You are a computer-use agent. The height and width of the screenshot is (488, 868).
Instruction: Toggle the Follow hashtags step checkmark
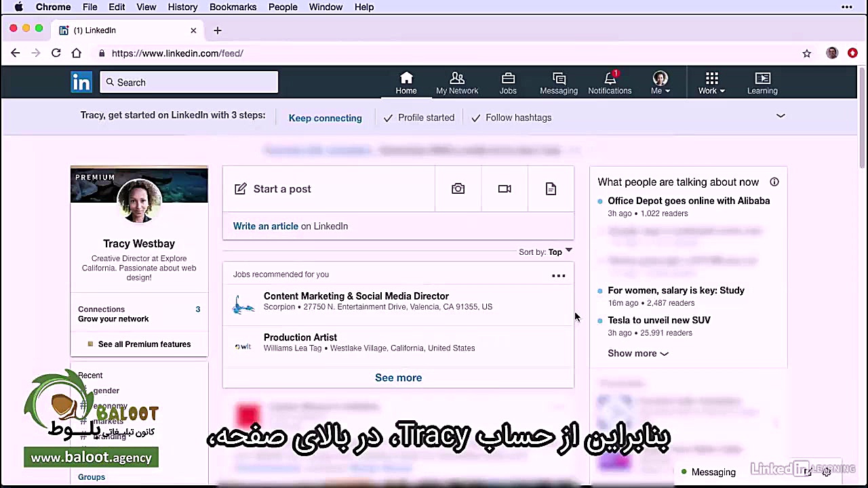click(476, 117)
